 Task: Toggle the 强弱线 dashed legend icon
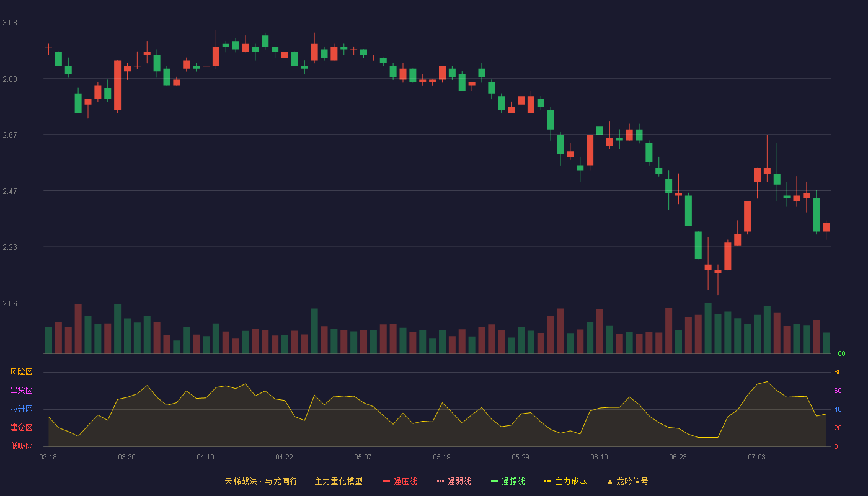coord(441,481)
